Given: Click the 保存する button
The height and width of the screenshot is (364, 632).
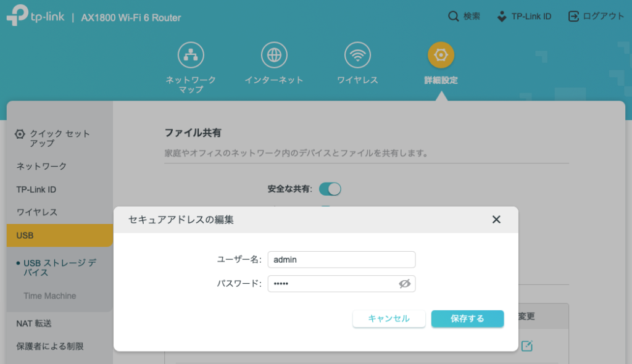Looking at the screenshot, I should (467, 319).
